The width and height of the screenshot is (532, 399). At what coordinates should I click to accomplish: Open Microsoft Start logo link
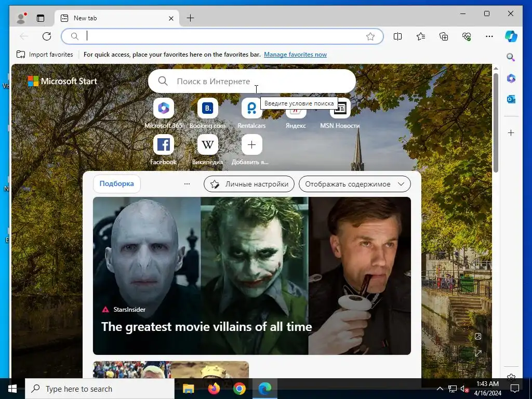pos(62,81)
